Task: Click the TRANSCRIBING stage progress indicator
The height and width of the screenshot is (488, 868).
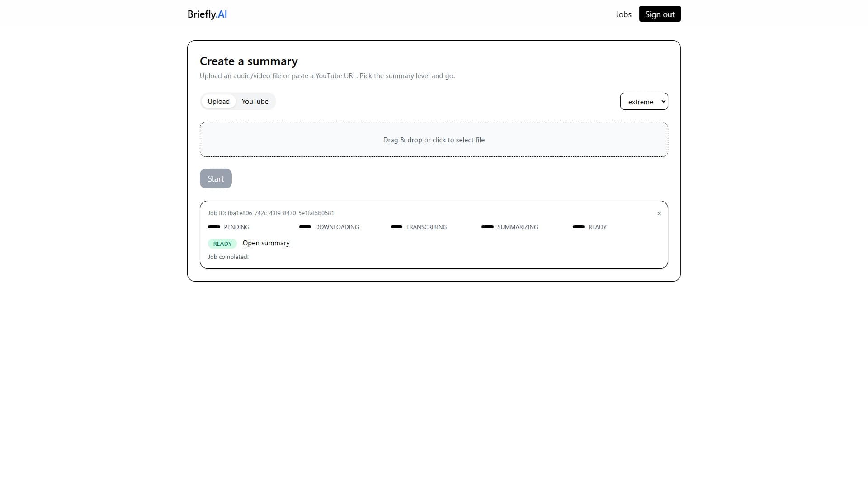Action: tap(396, 227)
